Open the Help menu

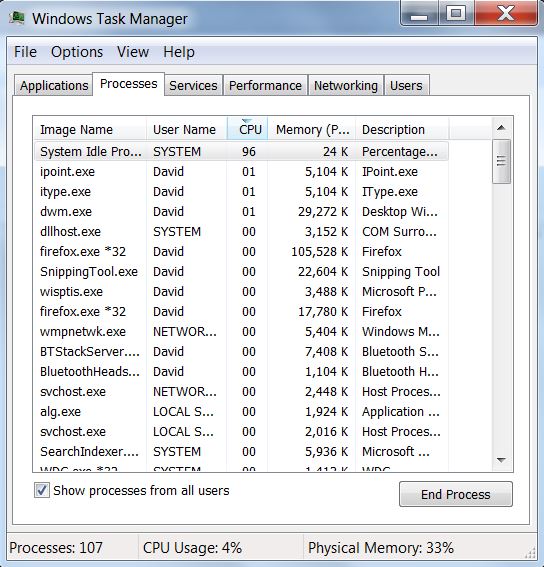179,52
